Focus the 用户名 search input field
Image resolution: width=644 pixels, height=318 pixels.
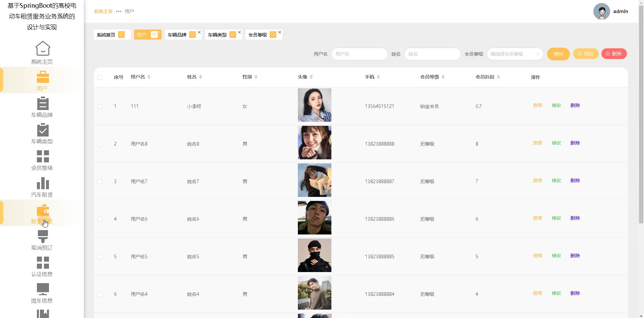359,54
